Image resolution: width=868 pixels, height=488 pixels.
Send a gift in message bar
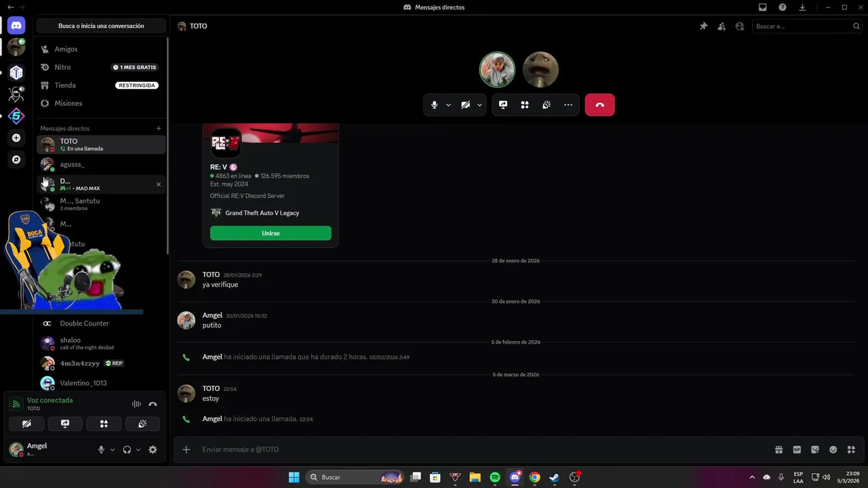coord(779,449)
